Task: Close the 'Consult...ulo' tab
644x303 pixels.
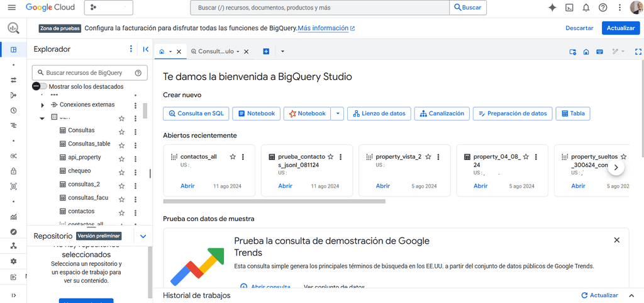Action: (x=246, y=52)
